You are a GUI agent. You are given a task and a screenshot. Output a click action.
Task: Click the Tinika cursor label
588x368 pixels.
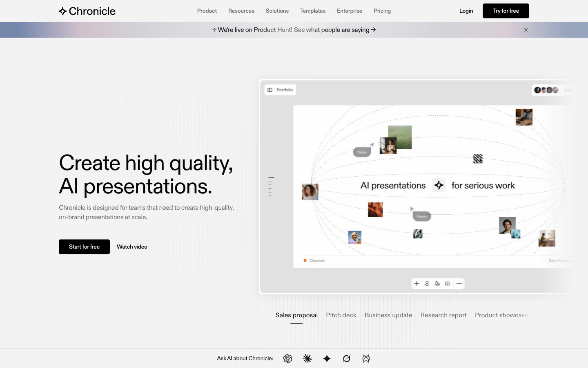click(x=362, y=152)
